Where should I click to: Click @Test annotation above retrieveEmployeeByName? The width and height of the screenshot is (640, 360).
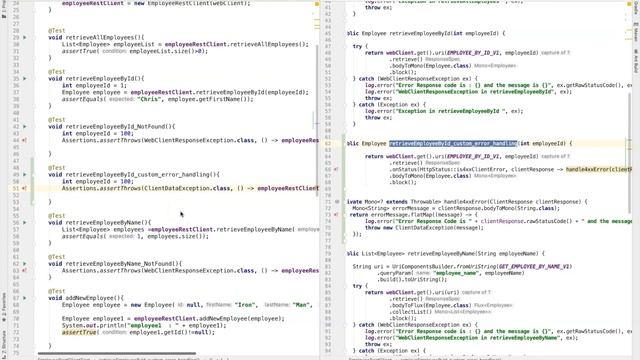pyautogui.click(x=56, y=216)
